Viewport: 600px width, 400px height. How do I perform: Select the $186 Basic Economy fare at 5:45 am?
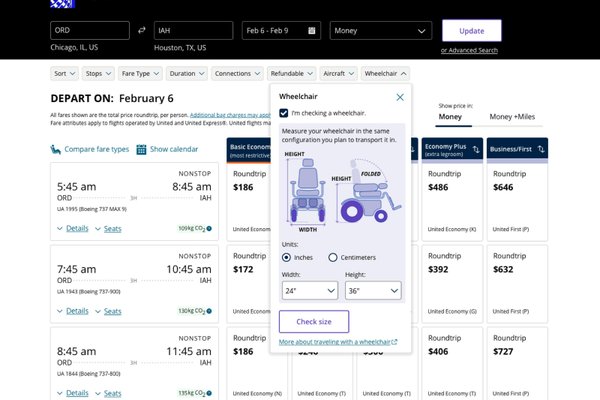249,202
